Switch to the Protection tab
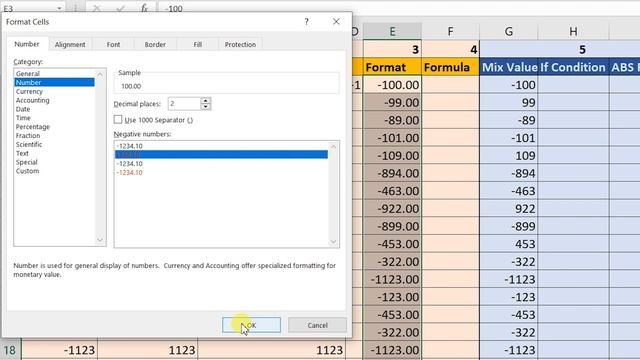This screenshot has height=360, width=640. click(x=240, y=44)
